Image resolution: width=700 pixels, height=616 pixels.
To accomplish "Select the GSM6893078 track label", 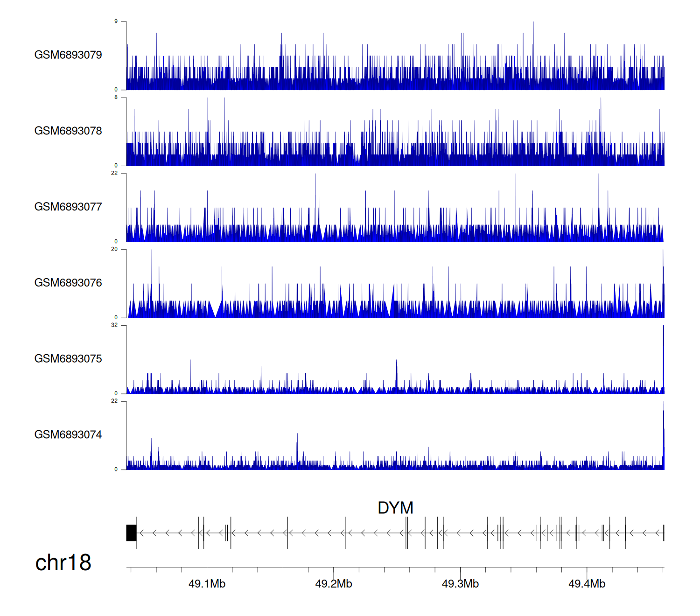I will point(68,131).
